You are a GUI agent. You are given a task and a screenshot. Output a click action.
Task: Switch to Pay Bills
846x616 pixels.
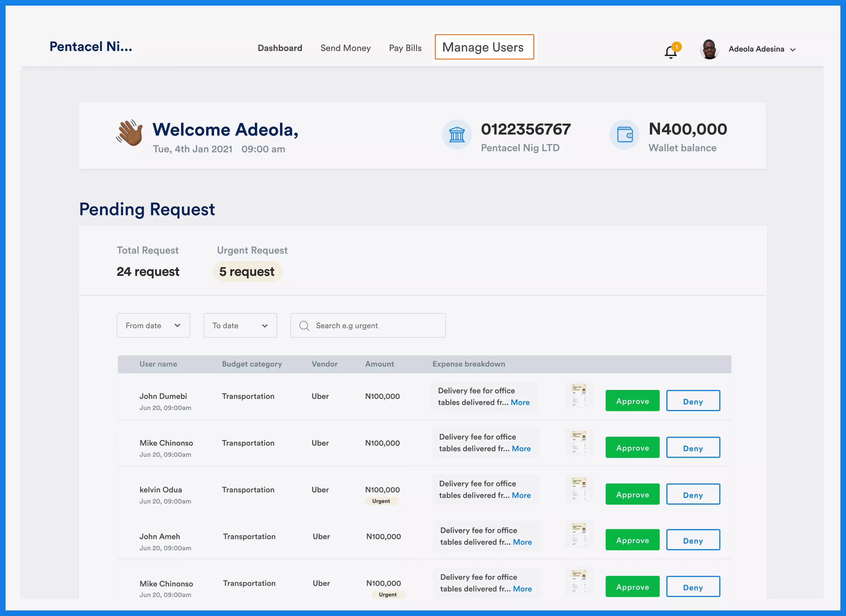point(405,48)
